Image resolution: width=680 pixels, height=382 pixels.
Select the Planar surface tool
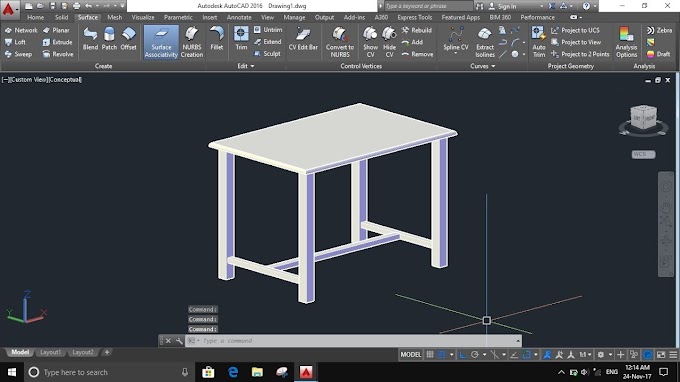click(x=56, y=30)
